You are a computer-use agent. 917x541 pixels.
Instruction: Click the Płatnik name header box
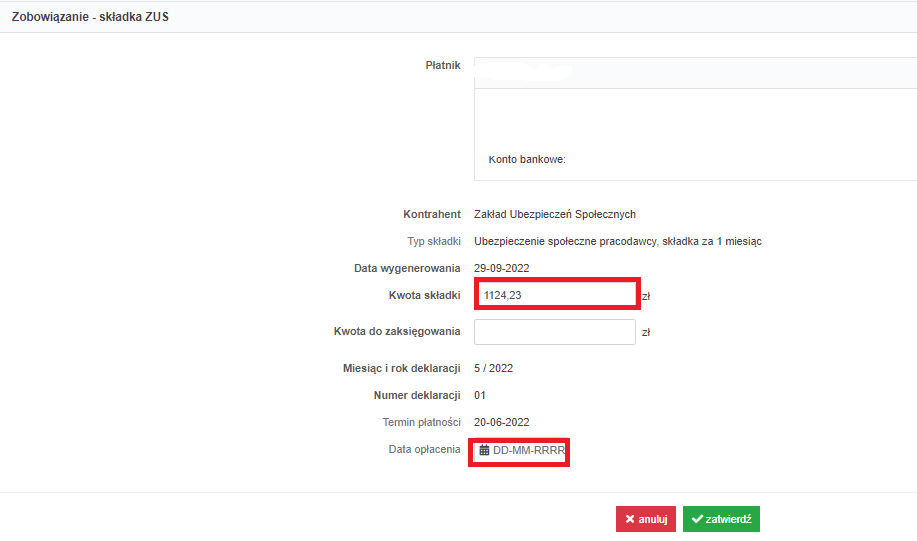[695, 73]
